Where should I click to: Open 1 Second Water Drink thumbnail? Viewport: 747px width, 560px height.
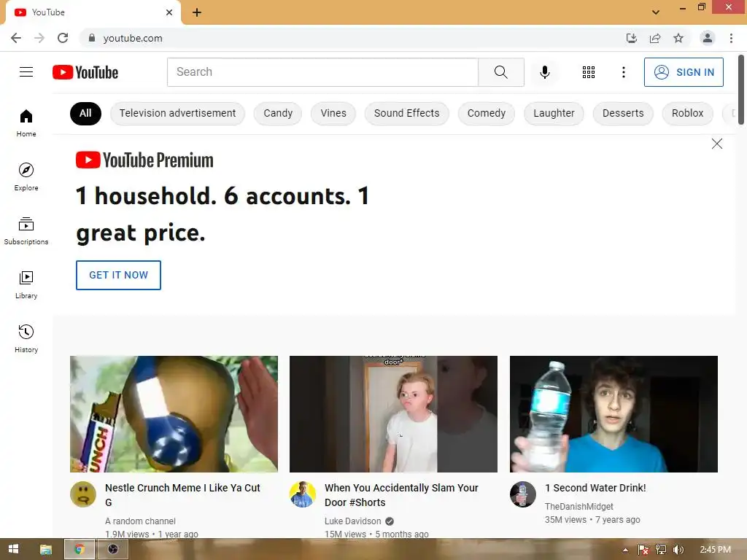point(614,414)
